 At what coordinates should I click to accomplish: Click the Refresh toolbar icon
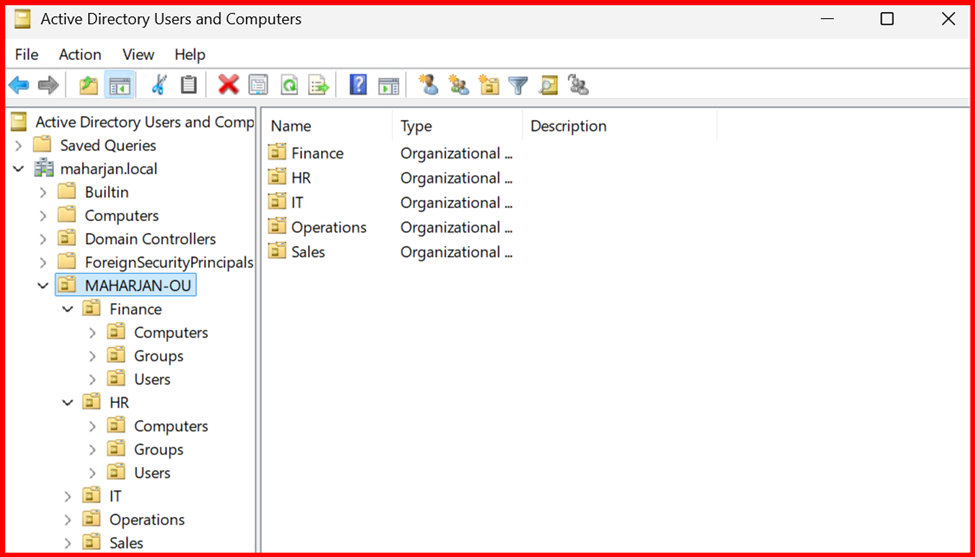point(289,86)
